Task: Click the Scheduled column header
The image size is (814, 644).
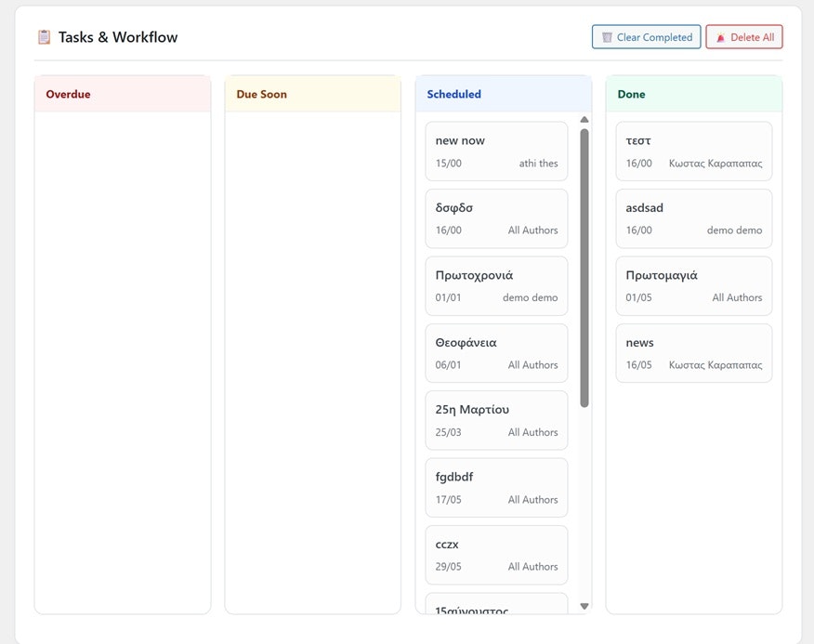Action: [x=504, y=94]
